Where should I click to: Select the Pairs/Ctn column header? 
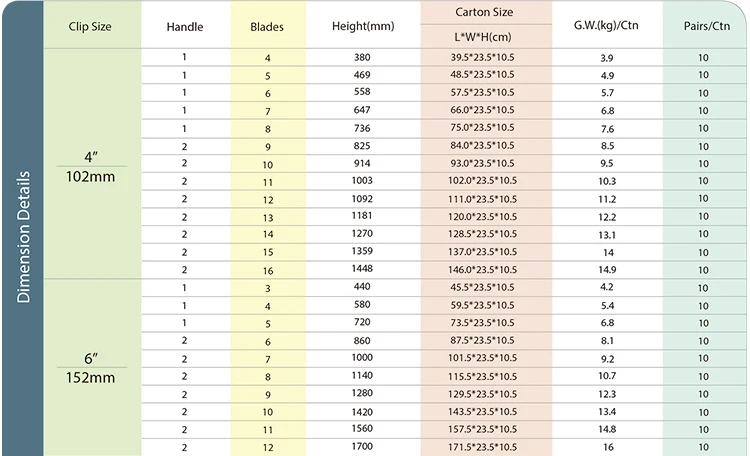tap(706, 26)
